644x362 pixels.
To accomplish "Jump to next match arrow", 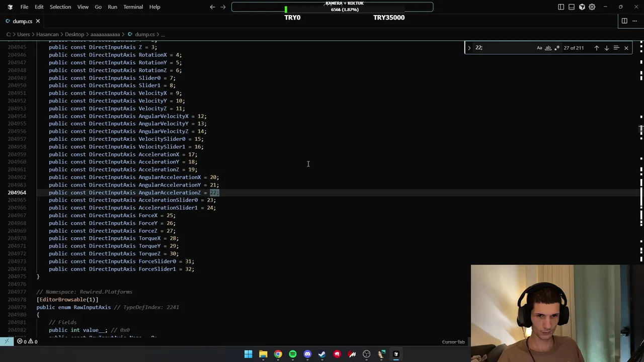I will 606,48.
